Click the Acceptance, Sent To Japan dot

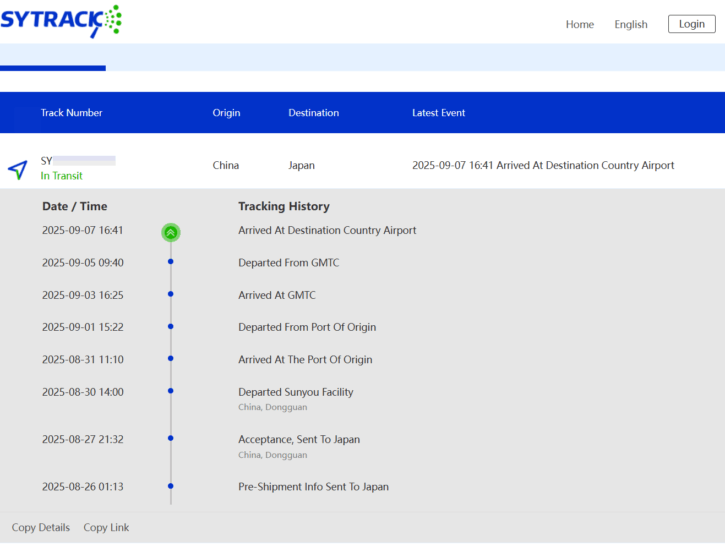(x=171, y=438)
